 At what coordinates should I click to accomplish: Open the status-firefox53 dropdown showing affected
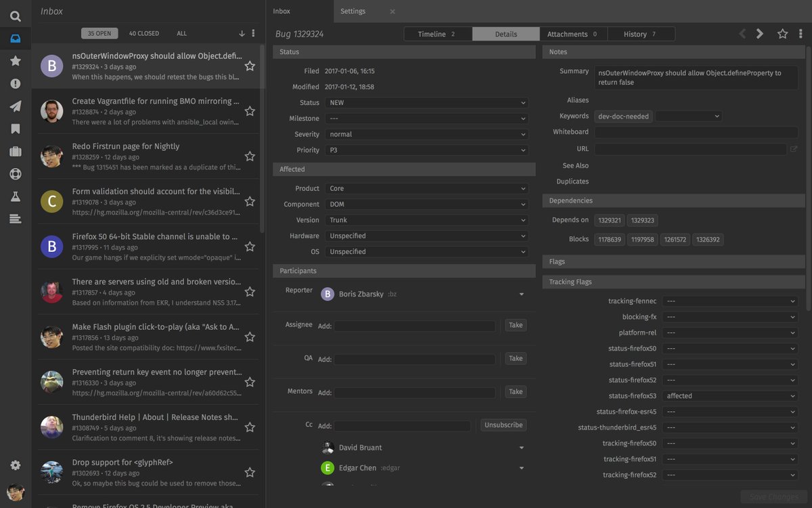tap(730, 396)
